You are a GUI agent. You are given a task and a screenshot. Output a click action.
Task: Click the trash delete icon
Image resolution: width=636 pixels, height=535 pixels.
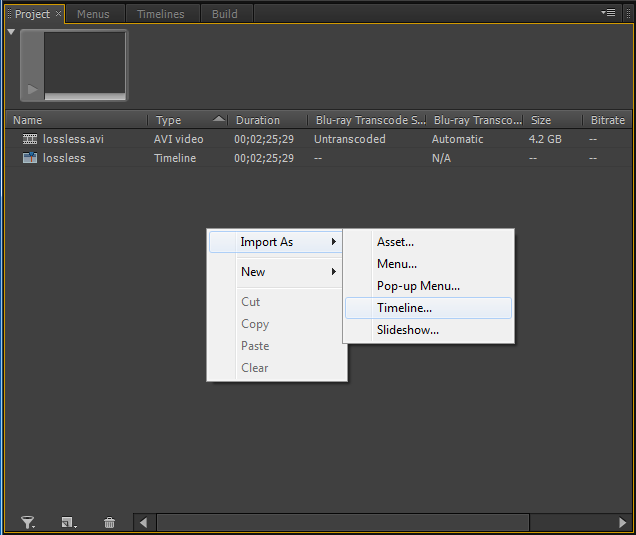[109, 522]
